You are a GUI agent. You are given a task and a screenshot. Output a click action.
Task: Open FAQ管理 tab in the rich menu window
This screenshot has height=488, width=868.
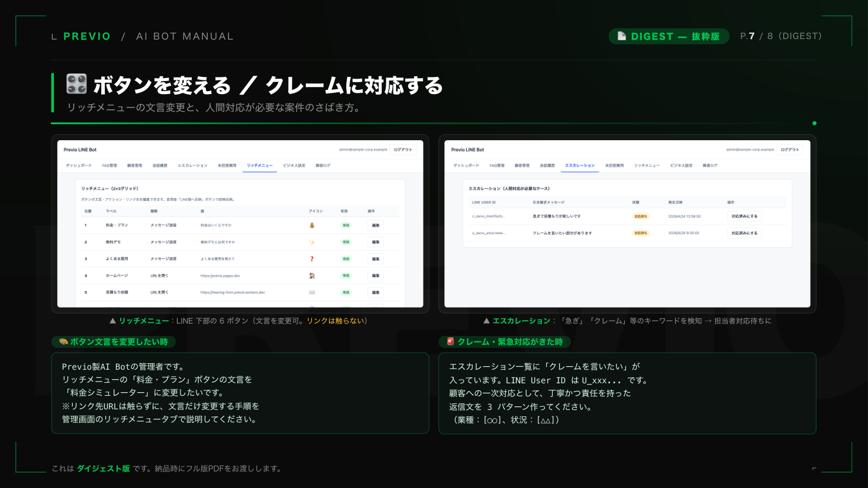(109, 166)
